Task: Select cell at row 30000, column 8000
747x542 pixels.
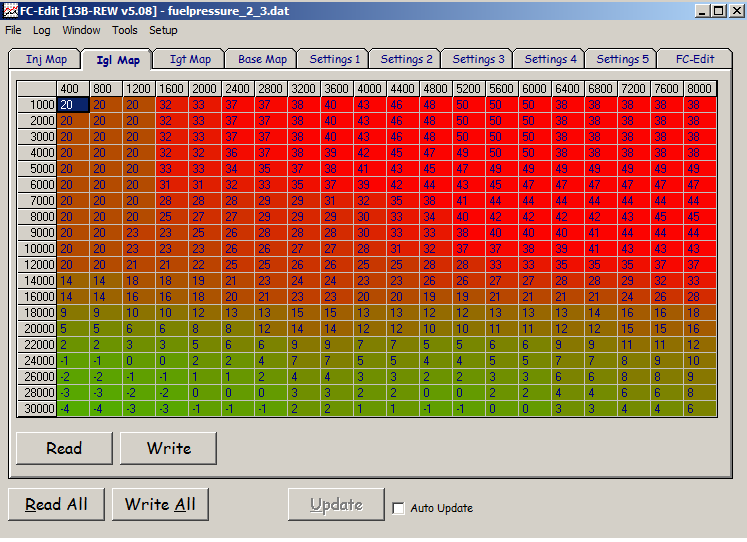Action: tap(700, 409)
